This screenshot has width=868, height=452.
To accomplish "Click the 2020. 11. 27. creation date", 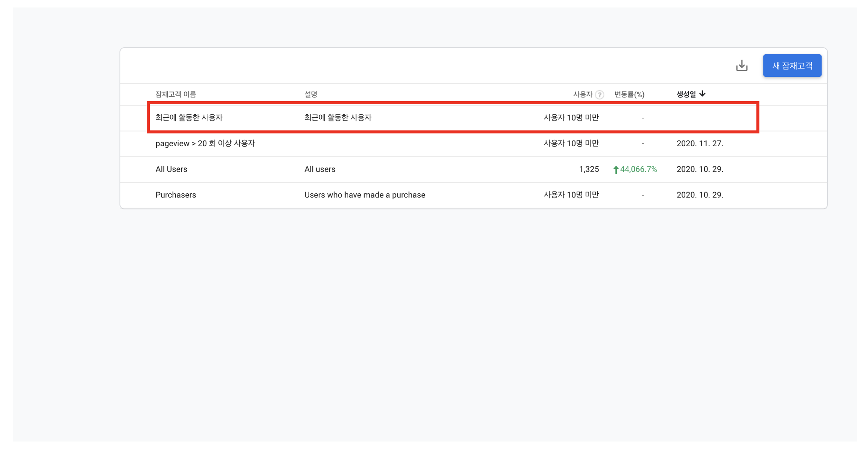I will point(699,144).
